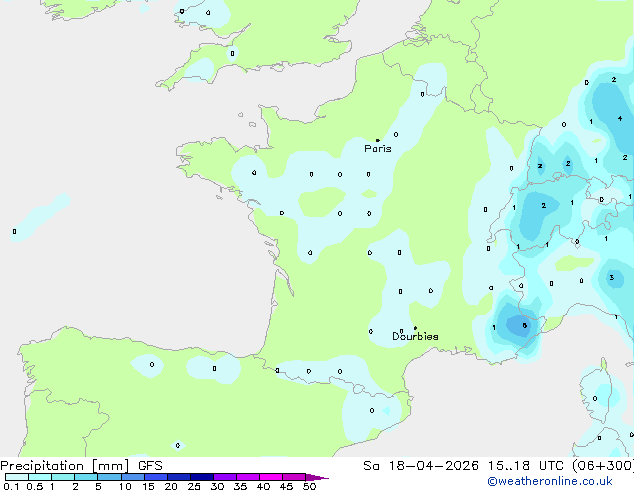The height and width of the screenshot is (490, 634).
Task: Pick the lightest 0.1–0.5 mm legend swatch
Action: pos(17,477)
